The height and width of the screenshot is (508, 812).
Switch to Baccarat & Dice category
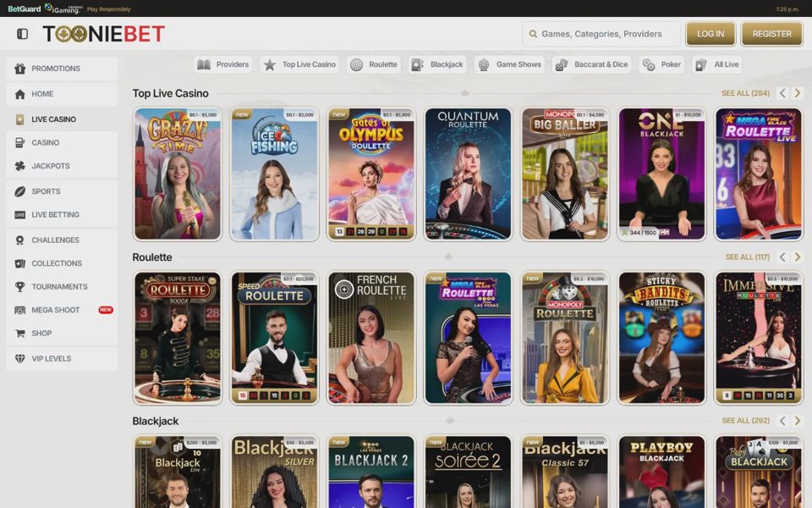pyautogui.click(x=591, y=65)
